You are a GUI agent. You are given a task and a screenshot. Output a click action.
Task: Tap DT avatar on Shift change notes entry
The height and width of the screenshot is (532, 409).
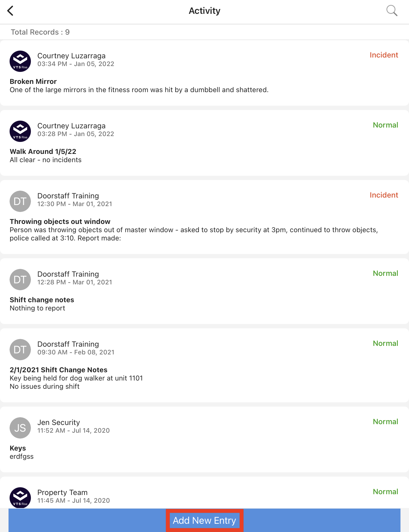(x=20, y=280)
